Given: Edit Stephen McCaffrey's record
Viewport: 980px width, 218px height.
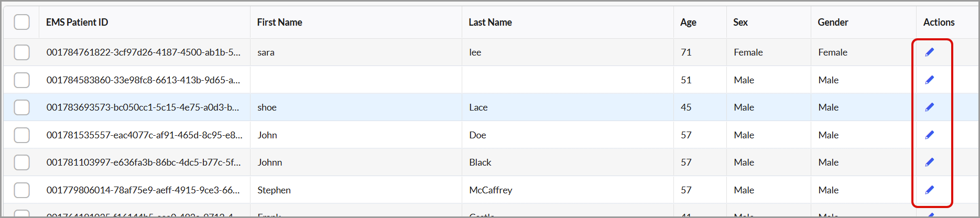Looking at the screenshot, I should (930, 190).
